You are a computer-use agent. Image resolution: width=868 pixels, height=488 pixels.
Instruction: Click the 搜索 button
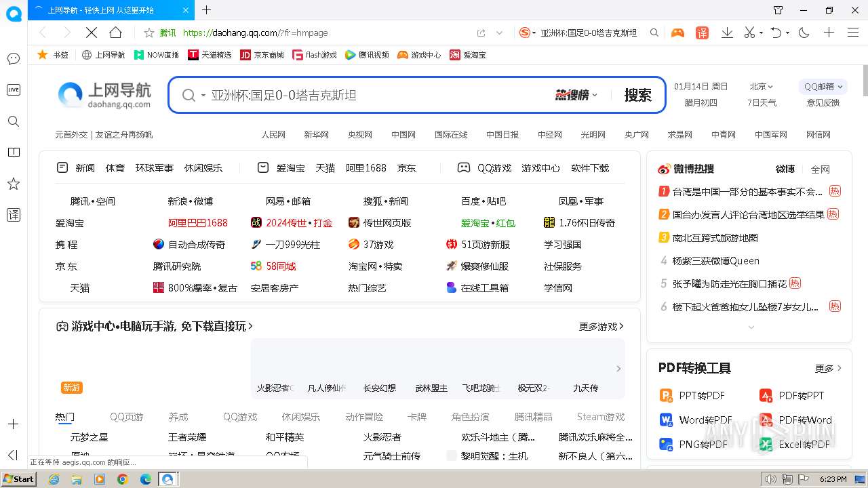pyautogui.click(x=637, y=95)
